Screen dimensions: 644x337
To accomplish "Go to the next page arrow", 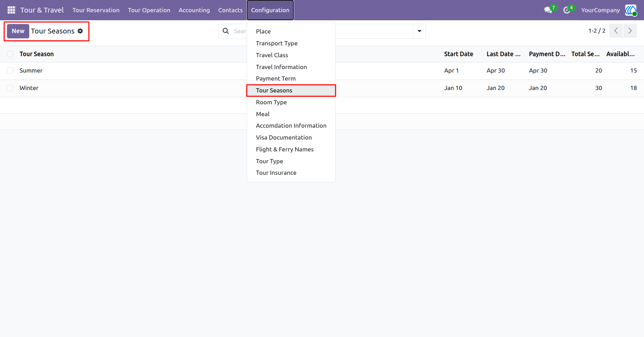I will pyautogui.click(x=630, y=31).
